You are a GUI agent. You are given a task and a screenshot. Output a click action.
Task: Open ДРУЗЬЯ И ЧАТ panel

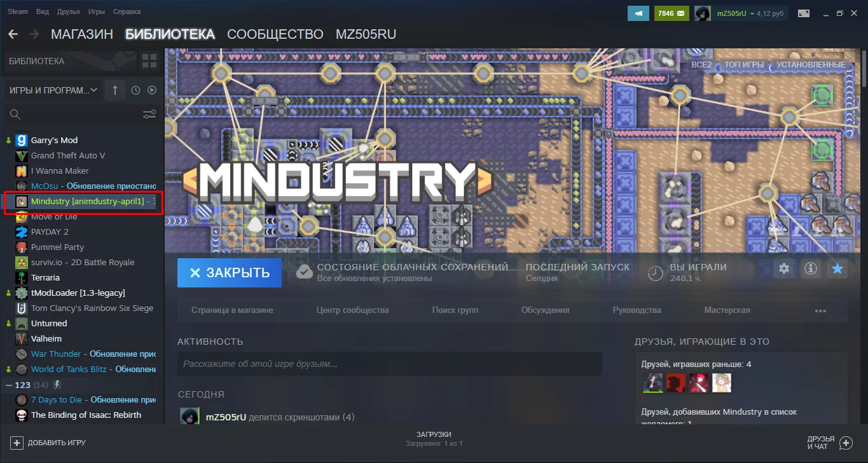point(829,443)
